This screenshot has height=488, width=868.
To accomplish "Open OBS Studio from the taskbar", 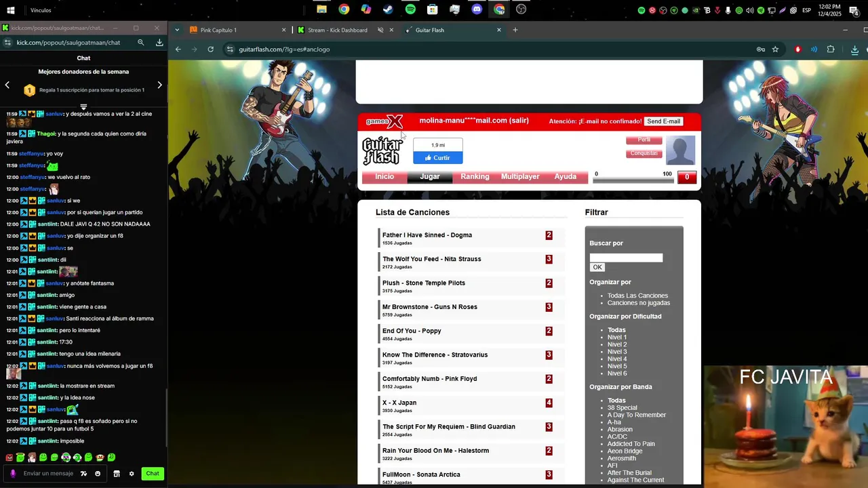I will 521,9.
